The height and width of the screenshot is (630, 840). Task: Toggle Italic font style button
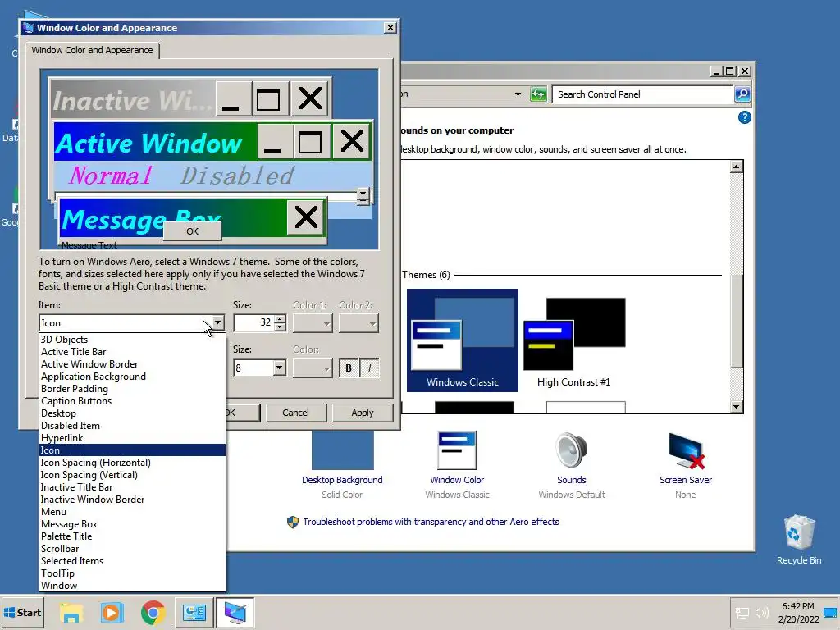point(370,368)
